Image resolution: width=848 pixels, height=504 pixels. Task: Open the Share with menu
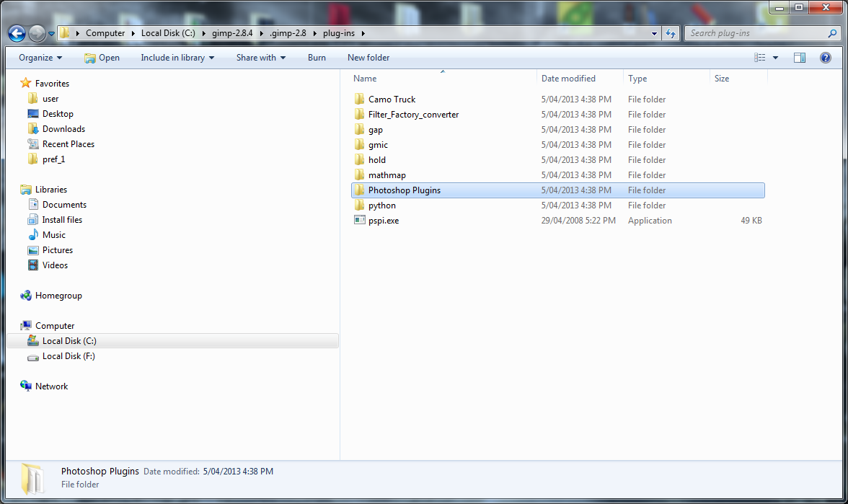(261, 58)
